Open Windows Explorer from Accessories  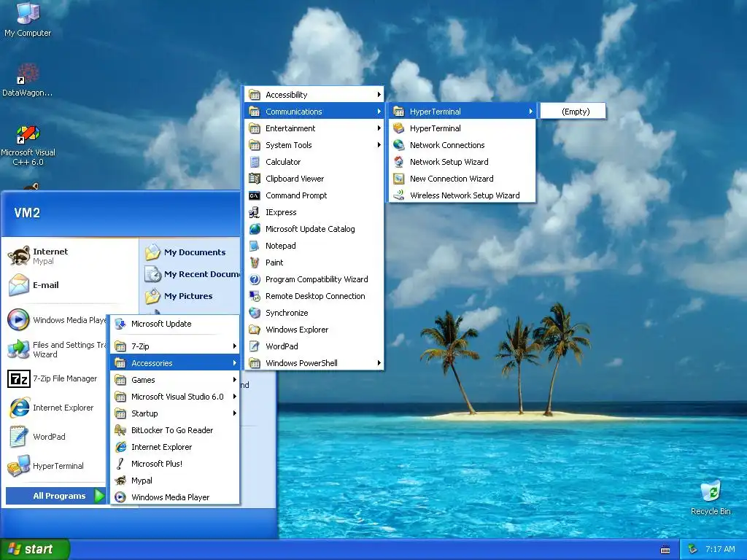click(x=314, y=330)
